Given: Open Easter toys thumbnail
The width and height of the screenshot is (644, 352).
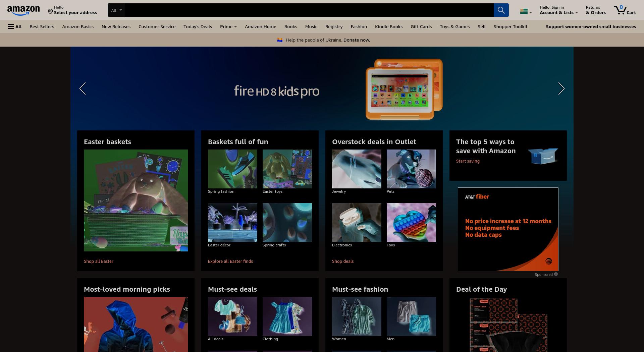Looking at the screenshot, I should pos(287,169).
